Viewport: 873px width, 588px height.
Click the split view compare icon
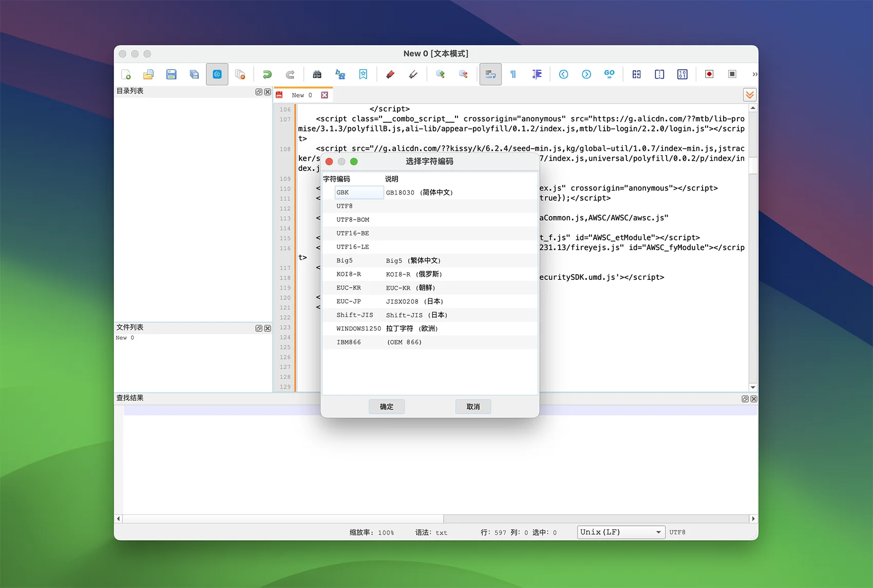[659, 74]
